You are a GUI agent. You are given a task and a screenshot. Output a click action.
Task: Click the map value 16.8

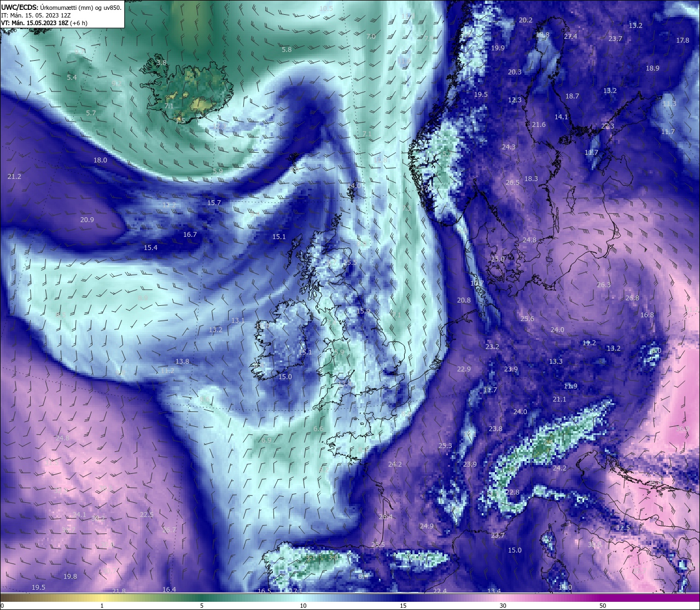coord(647,315)
